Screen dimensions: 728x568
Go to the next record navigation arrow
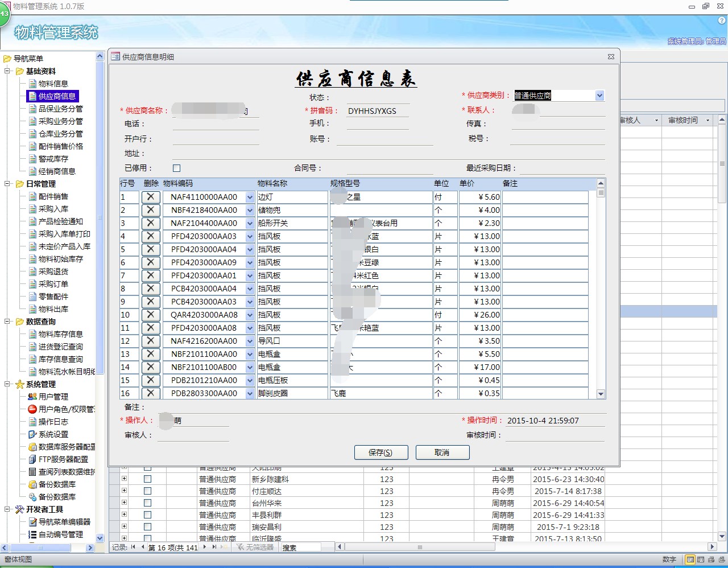[204, 547]
